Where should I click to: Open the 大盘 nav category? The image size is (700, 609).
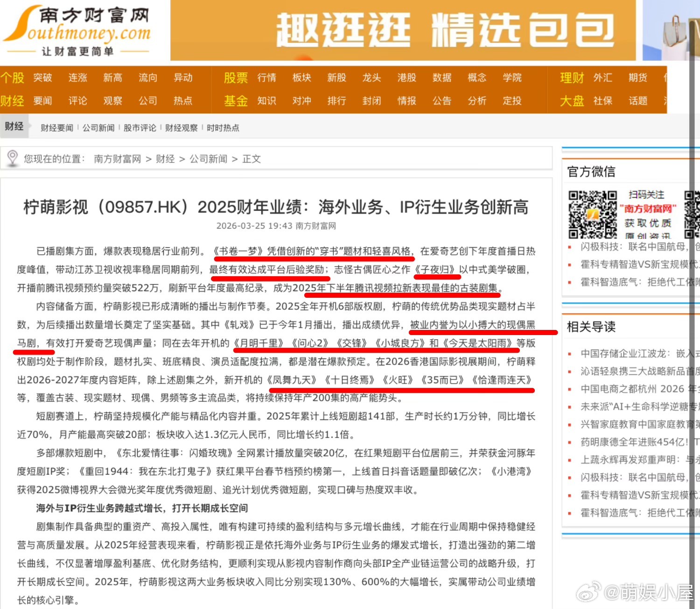pyautogui.click(x=572, y=101)
